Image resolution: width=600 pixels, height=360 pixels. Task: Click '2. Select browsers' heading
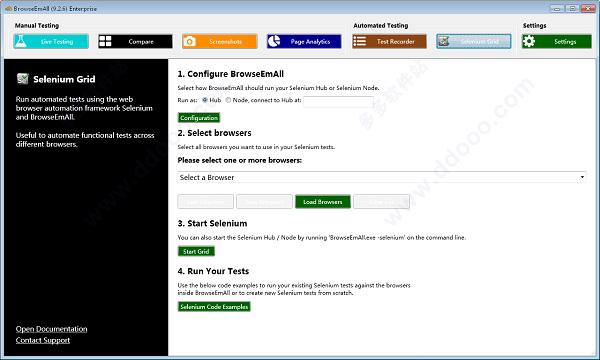coord(214,133)
